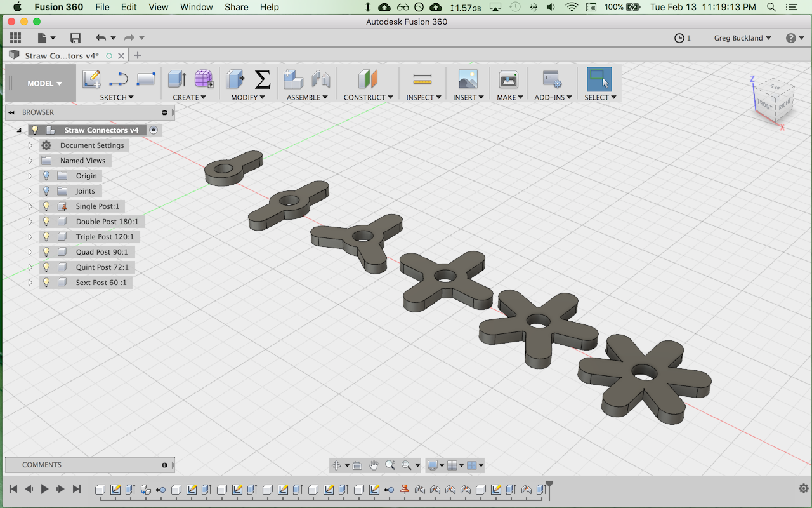Click the Offset Plane construct icon
Screen dimensions: 812x508
tap(368, 79)
